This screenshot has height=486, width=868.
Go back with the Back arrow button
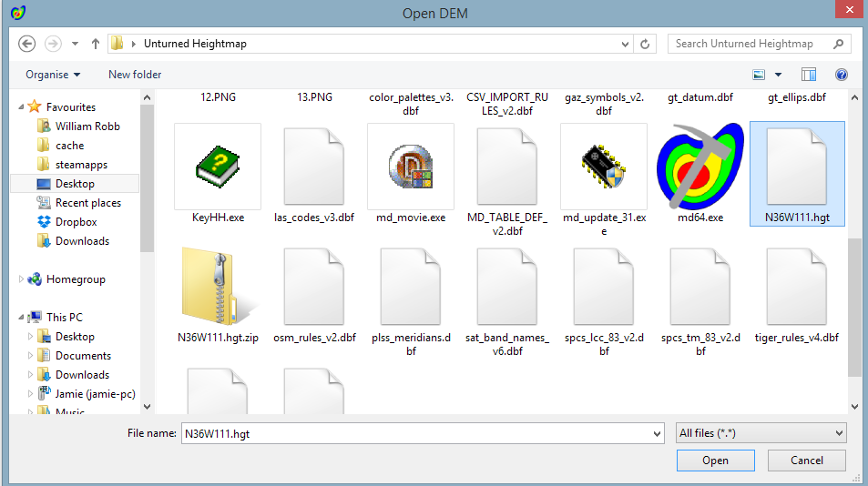26,44
